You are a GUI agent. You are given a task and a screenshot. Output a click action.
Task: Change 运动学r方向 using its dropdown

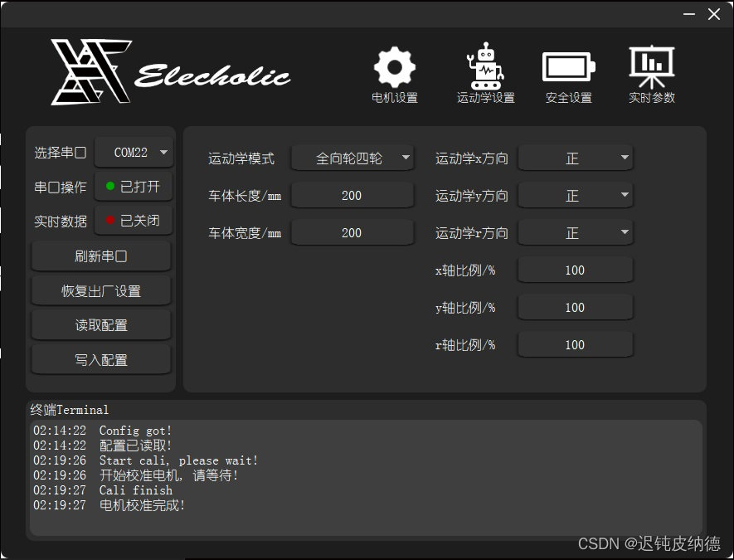[x=576, y=232]
